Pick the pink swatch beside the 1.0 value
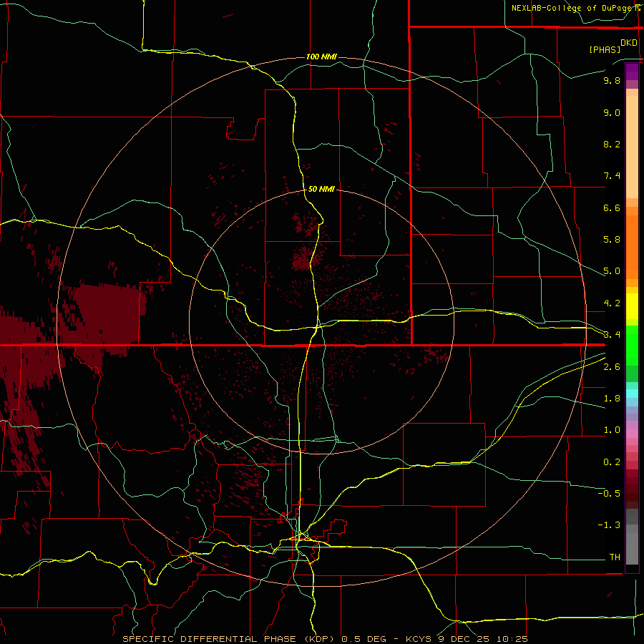This screenshot has height=644, width=644. pos(632,433)
